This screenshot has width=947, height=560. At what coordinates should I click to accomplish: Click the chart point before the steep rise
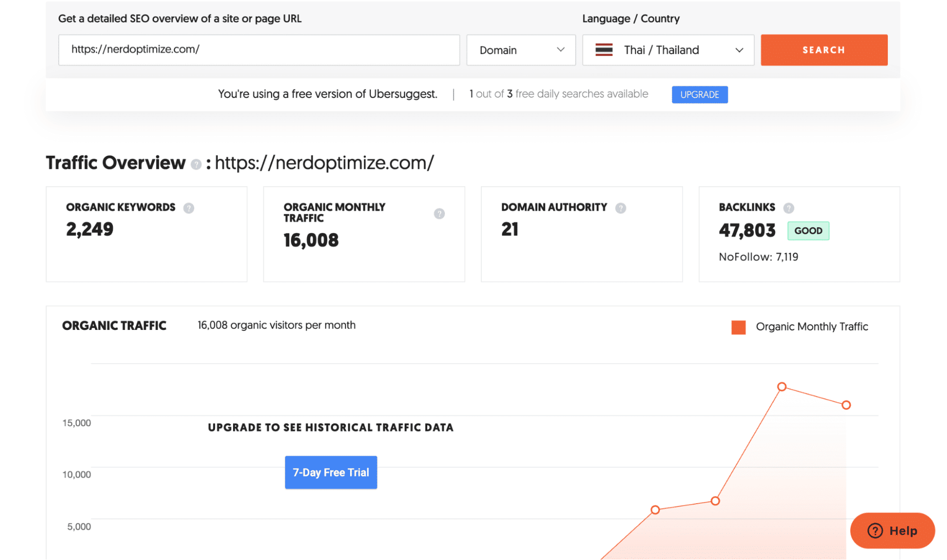coord(715,501)
